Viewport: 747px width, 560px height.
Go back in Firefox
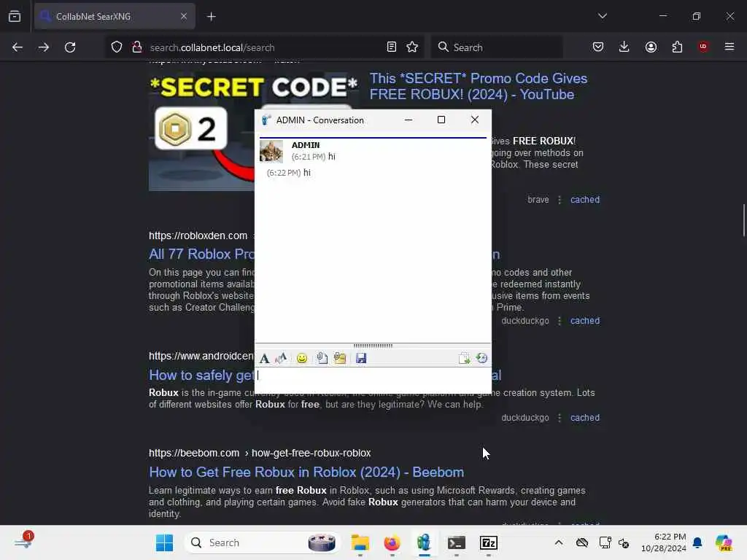click(18, 47)
